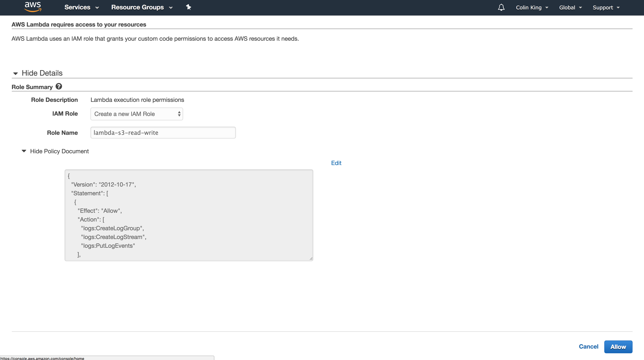Collapse the Hide Details section
Screen dimensions: 644x360
point(42,73)
